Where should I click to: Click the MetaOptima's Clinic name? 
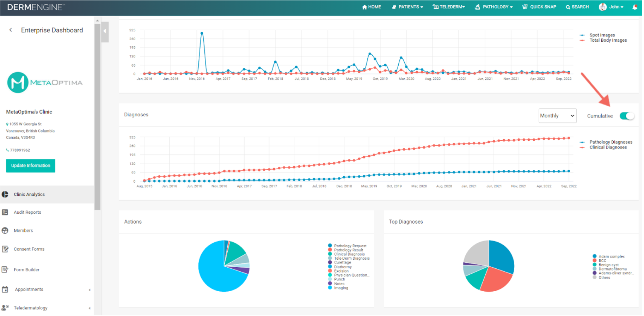click(29, 112)
